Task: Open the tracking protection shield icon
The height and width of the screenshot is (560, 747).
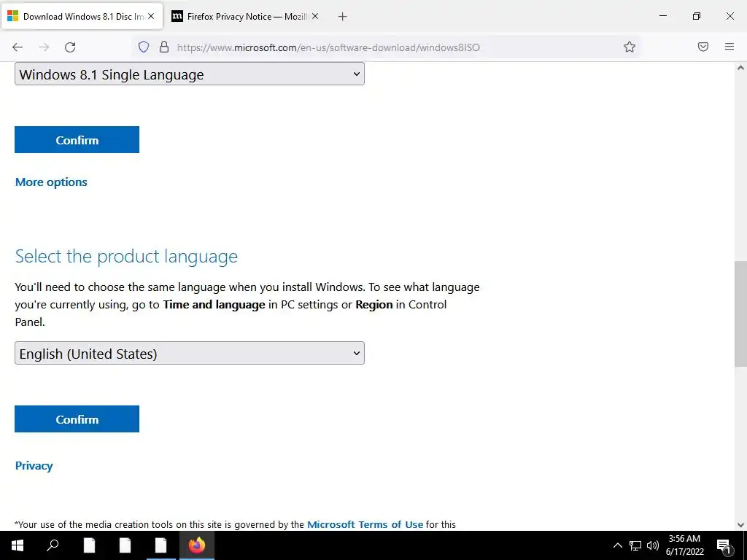Action: tap(144, 47)
